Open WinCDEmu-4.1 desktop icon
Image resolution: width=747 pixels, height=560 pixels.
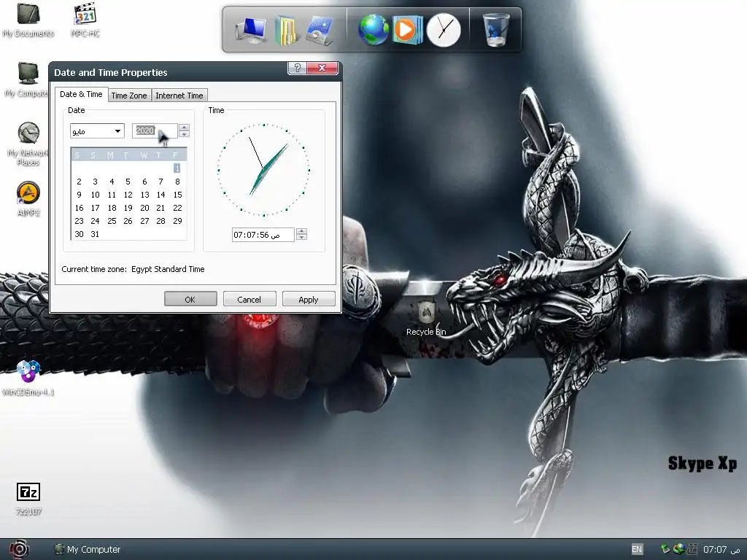coord(28,377)
